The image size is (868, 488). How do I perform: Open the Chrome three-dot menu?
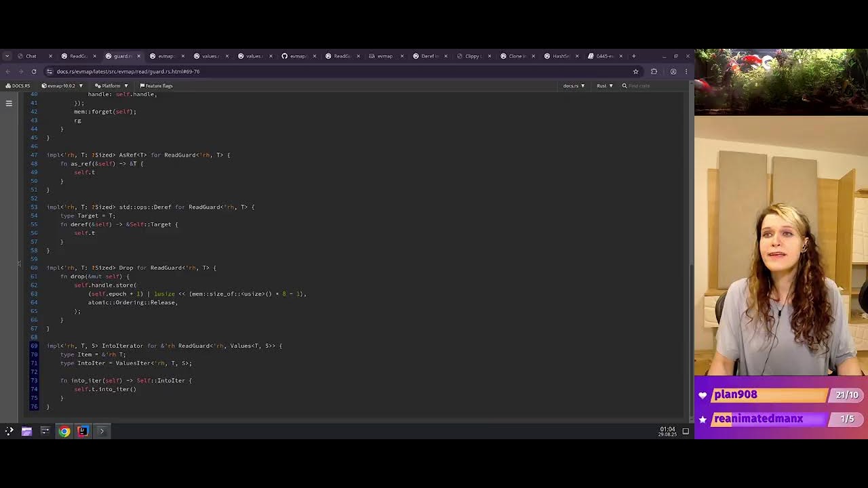point(686,71)
